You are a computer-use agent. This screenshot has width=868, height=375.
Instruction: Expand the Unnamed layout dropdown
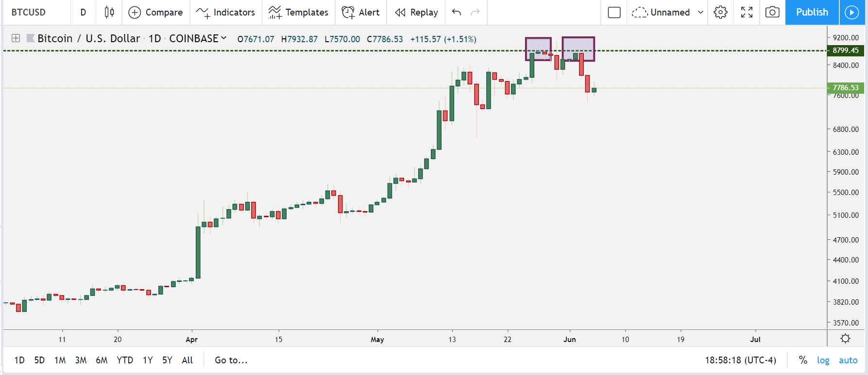click(700, 12)
